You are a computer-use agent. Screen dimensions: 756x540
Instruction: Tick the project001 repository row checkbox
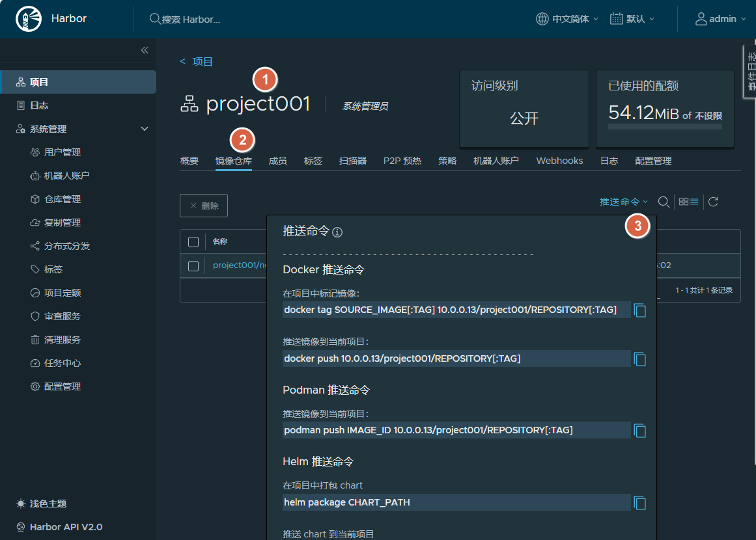193,266
